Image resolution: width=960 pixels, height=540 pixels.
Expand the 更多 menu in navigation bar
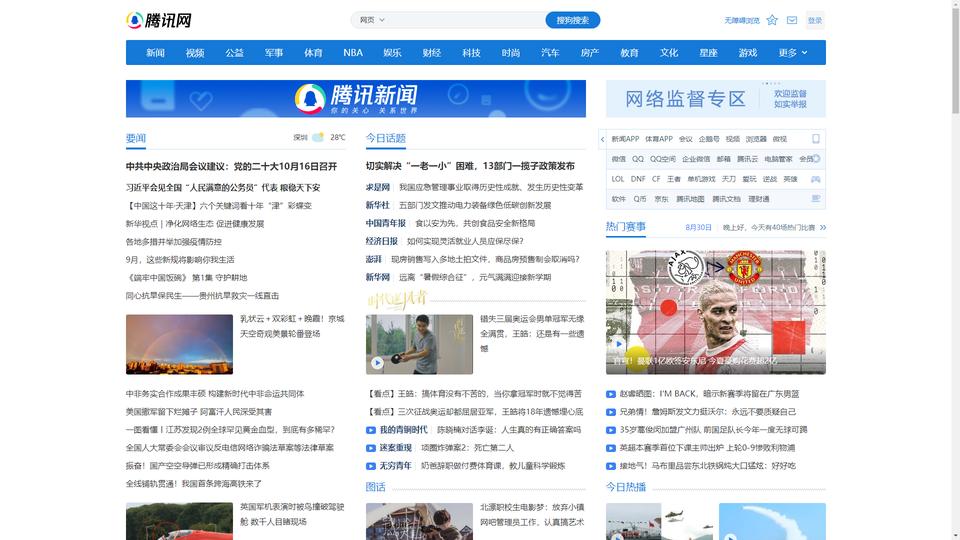click(x=793, y=53)
